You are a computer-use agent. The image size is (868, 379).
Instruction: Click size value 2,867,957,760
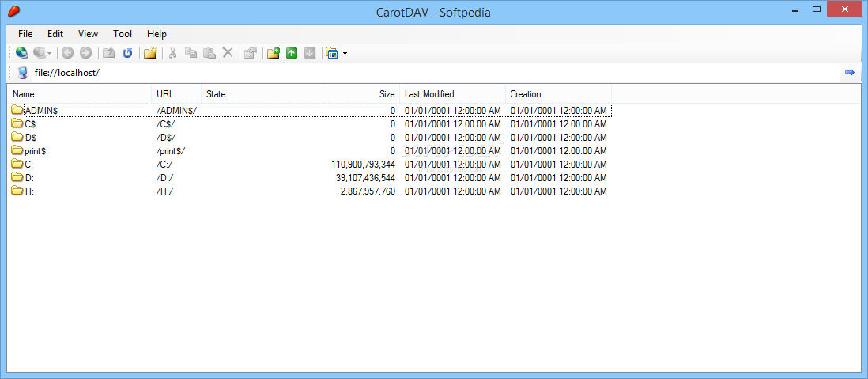[368, 191]
